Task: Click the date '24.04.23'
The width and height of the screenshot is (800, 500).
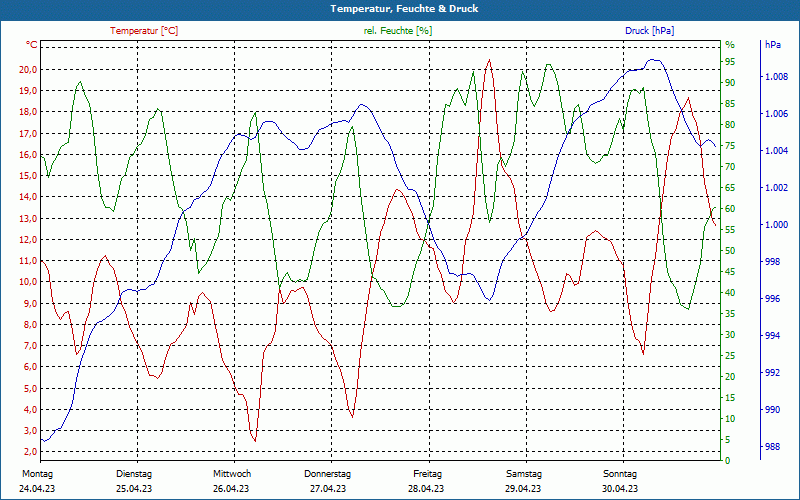Action: 37,489
